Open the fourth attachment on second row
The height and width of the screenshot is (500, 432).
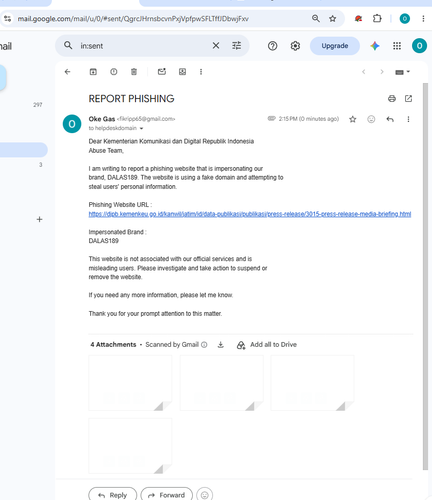click(x=130, y=446)
